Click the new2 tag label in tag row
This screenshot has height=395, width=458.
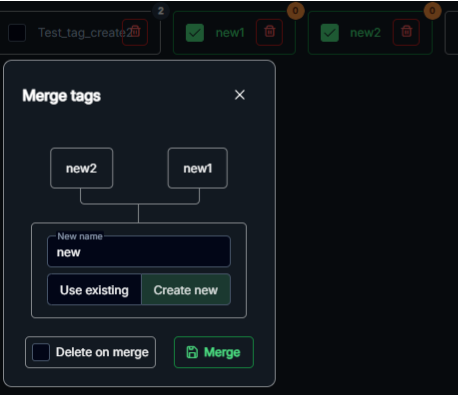point(365,33)
